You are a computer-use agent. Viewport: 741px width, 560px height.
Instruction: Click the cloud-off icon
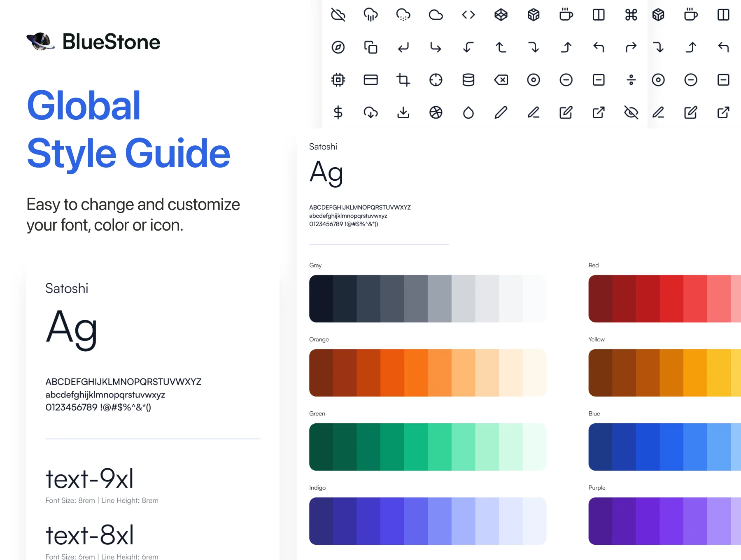click(338, 15)
